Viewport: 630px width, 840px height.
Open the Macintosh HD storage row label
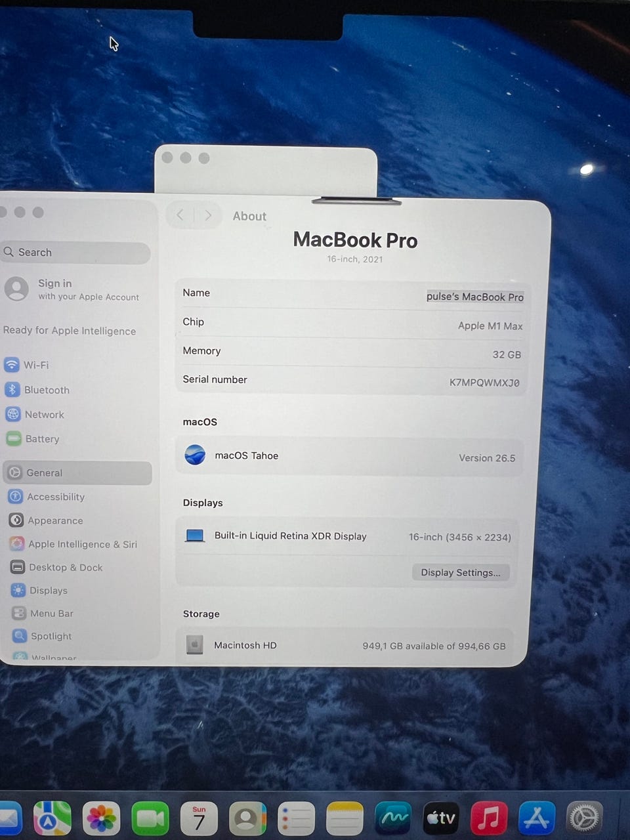(x=245, y=645)
